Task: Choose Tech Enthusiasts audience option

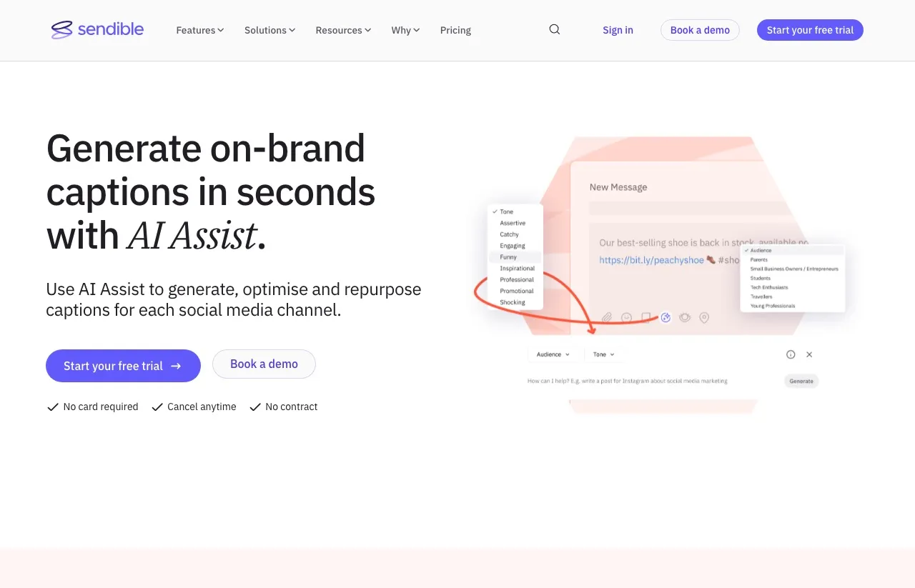Action: coord(768,287)
